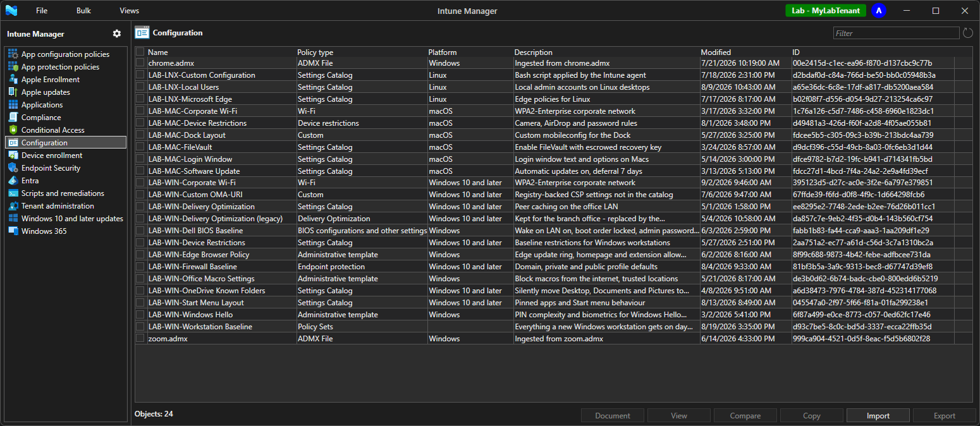The width and height of the screenshot is (980, 426).
Task: Click the Lab - MyLabTenant green badge
Action: (x=826, y=11)
